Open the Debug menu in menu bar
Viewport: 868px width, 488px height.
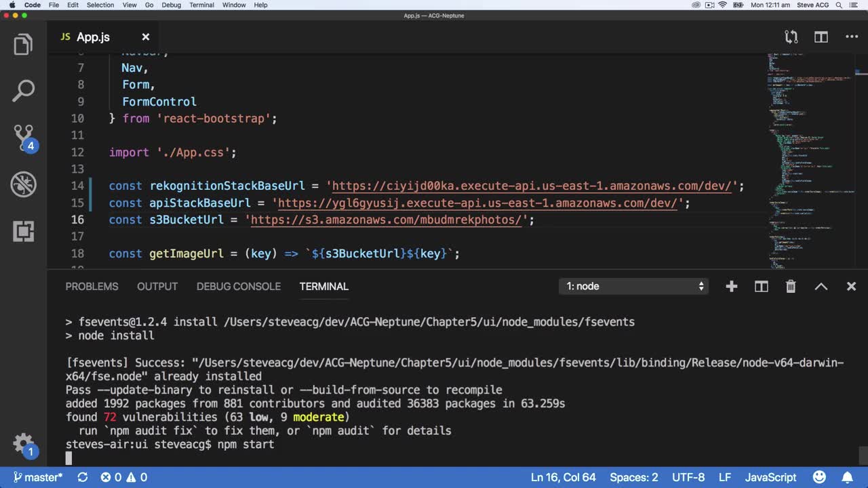point(172,5)
